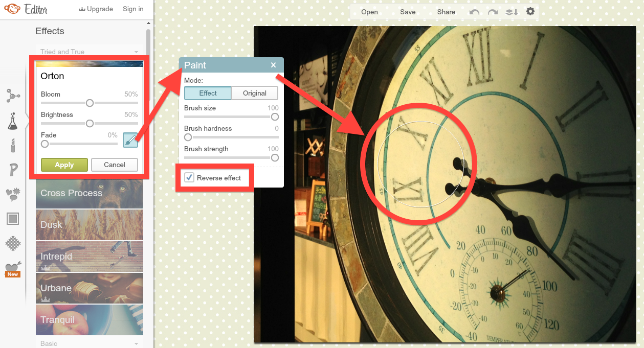Cancel the Orton effect

(x=115, y=165)
